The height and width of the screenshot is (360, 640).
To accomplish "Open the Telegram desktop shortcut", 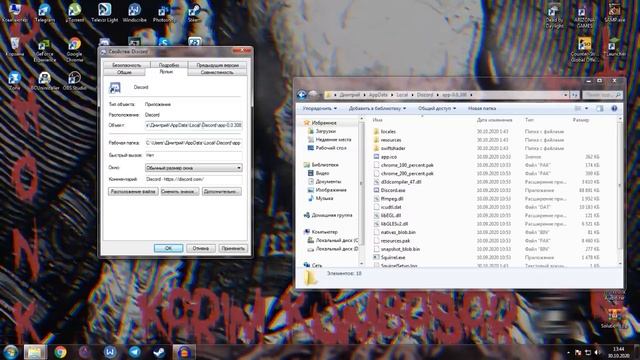I will pos(44,13).
